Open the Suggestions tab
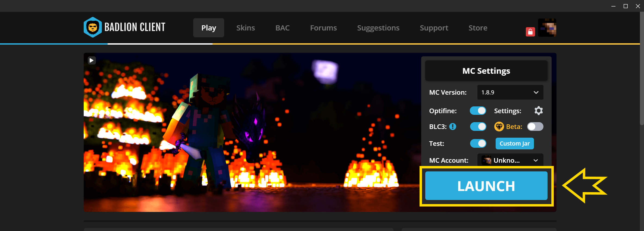The width and height of the screenshot is (644, 231). 378,28
